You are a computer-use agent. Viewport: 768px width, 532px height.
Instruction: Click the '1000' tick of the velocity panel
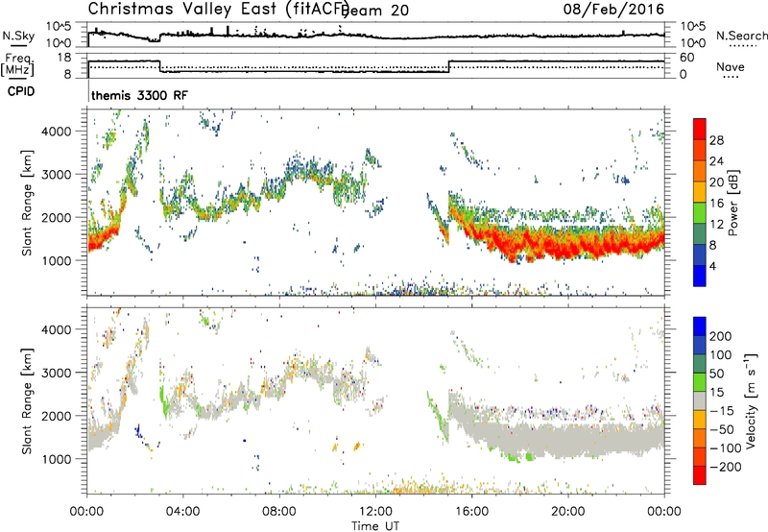tap(57, 459)
